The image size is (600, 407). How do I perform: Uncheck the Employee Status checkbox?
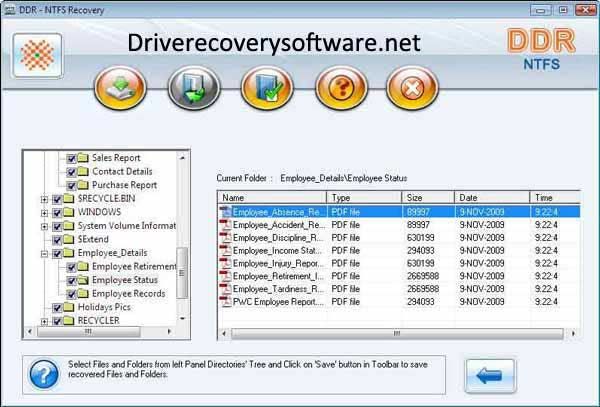[71, 280]
